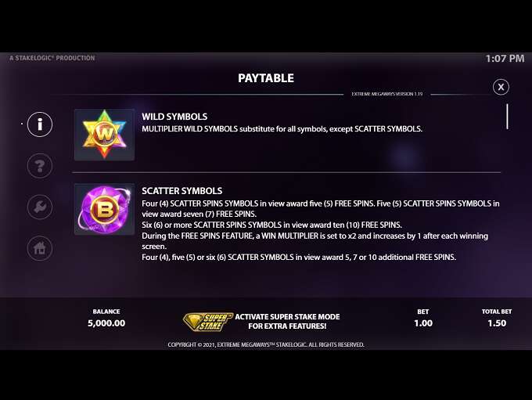
Task: Close the paytable with the X button
Action: point(501,87)
